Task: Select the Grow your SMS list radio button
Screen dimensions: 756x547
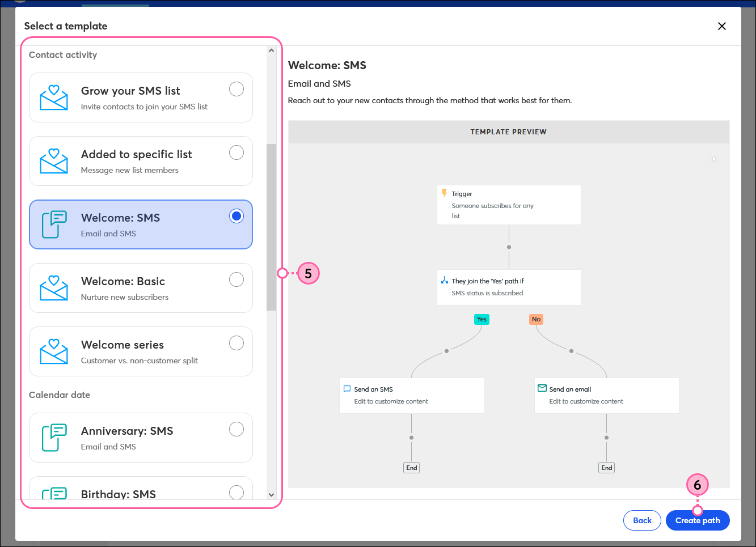Action: point(236,89)
